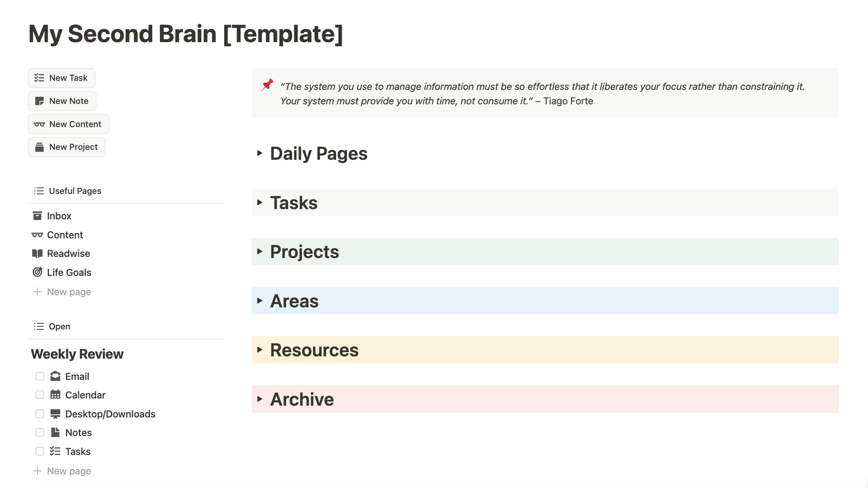
Task: Click the briefcase icon on New Project button
Action: click(x=40, y=147)
